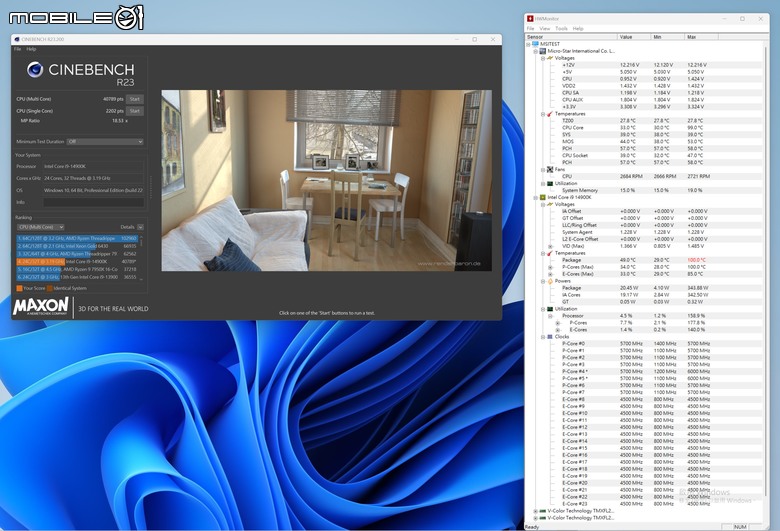Collapse the MSITEST root node

pyautogui.click(x=528, y=44)
